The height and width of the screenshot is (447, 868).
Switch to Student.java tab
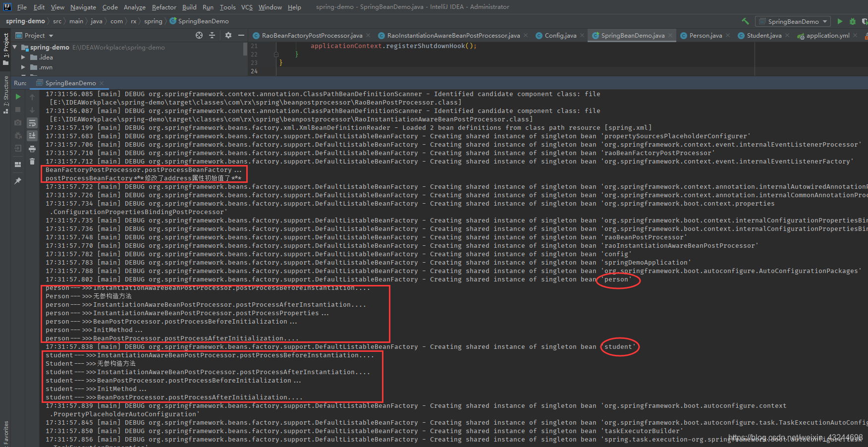(764, 35)
